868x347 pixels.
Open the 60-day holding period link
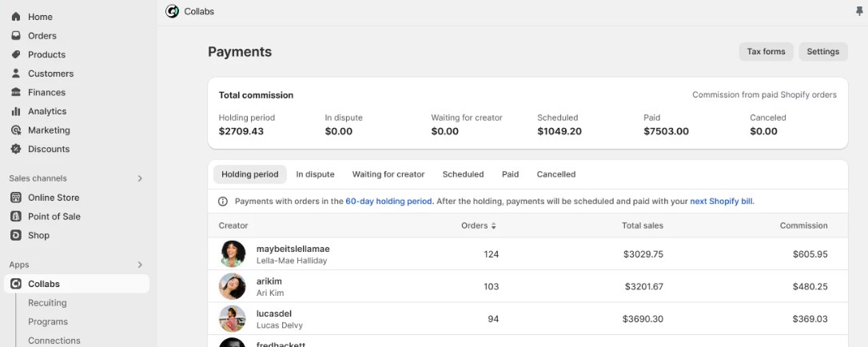click(389, 201)
